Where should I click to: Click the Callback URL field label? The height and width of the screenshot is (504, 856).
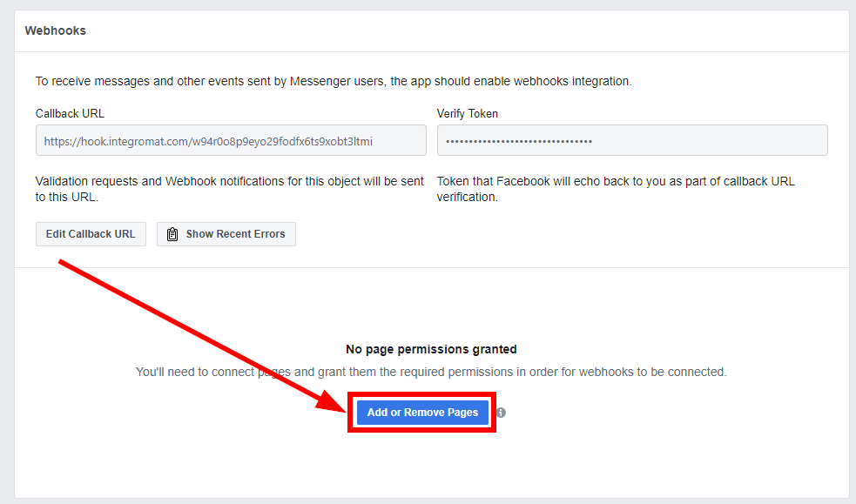(70, 113)
